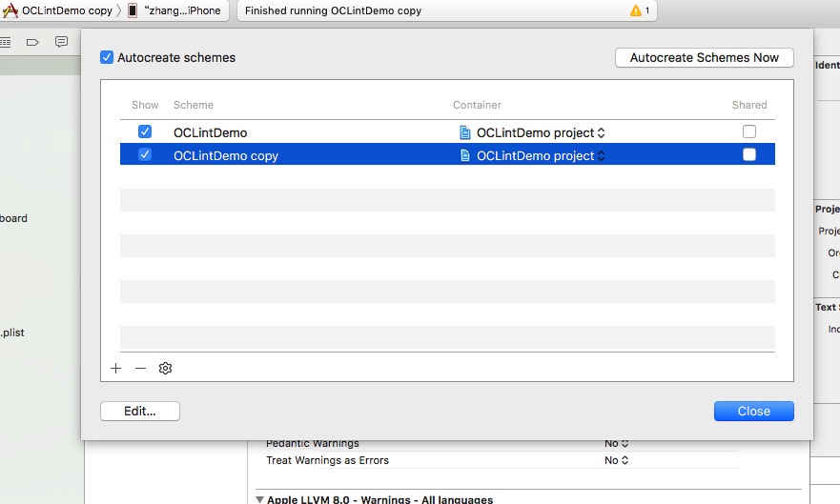Remove the selected scheme with the minus button

[140, 368]
